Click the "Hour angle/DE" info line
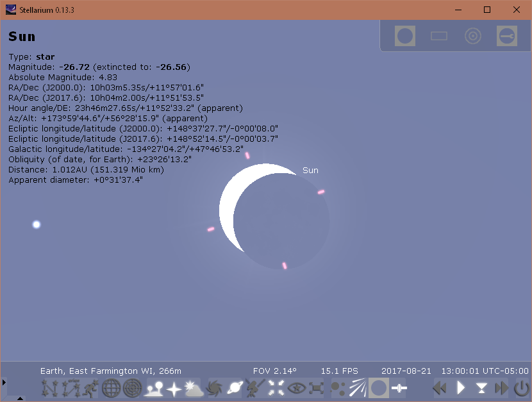This screenshot has height=402, width=532. pos(126,108)
